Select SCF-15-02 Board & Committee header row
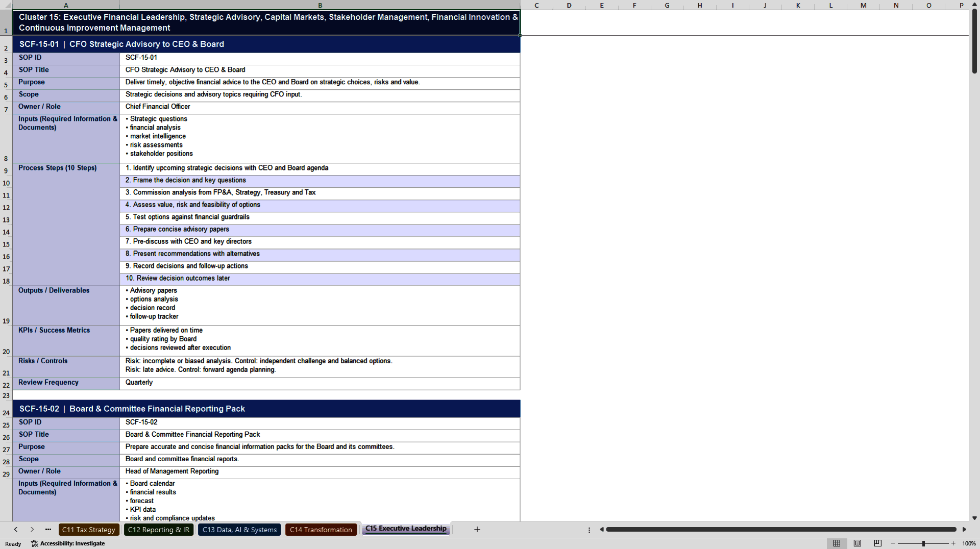Viewport: 980px width, 549px height. (x=266, y=409)
